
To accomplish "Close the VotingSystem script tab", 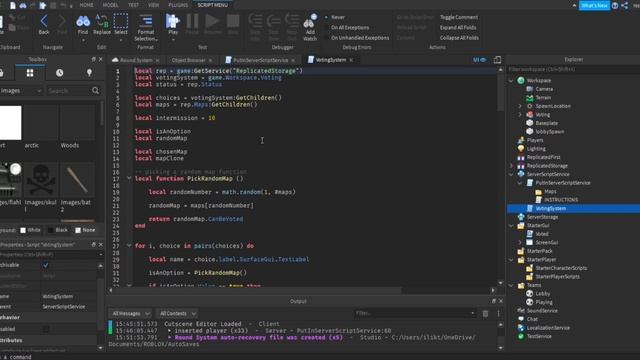I will (351, 60).
